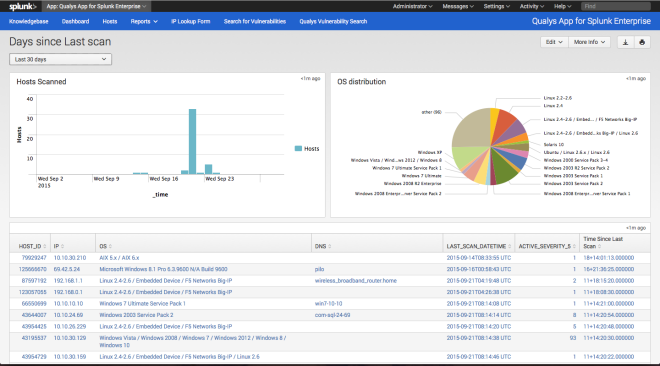Click DNS value com-sql-24-69
Screen dimensions: 660x366
pos(333,315)
